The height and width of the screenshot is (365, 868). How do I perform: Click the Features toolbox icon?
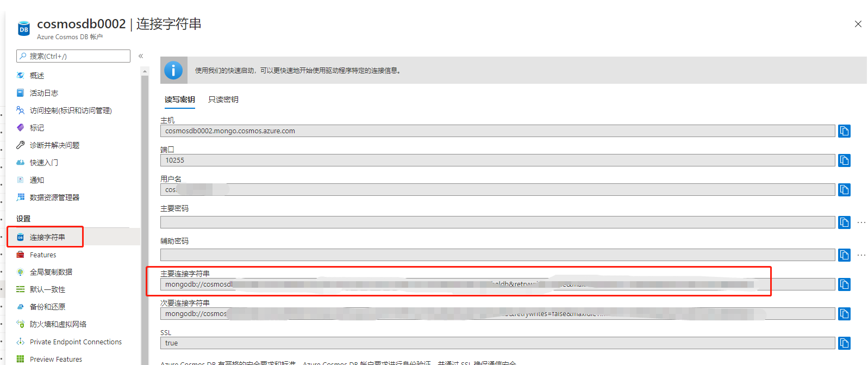[x=20, y=255]
